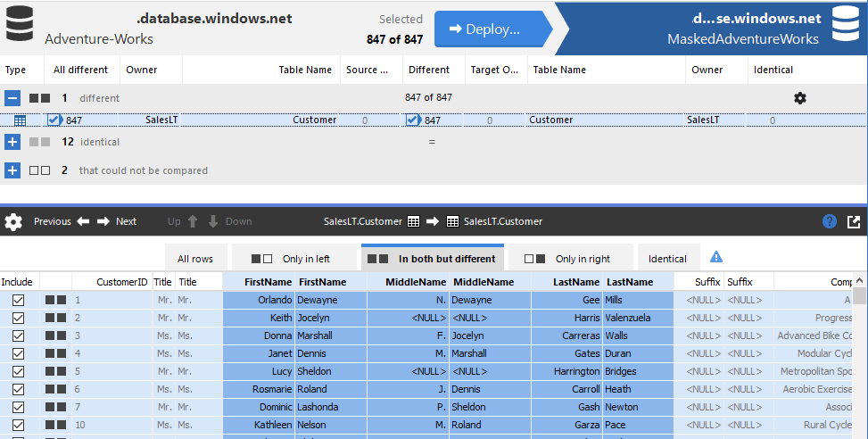Click the Down label in navigation bar
Viewport: 868px width, 439px height.
pos(238,221)
